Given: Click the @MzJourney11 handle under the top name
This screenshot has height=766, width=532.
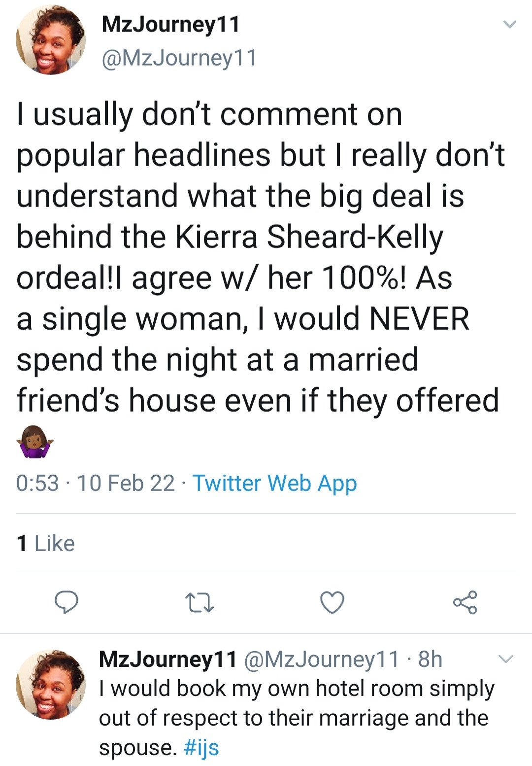Looking at the screenshot, I should (179, 58).
